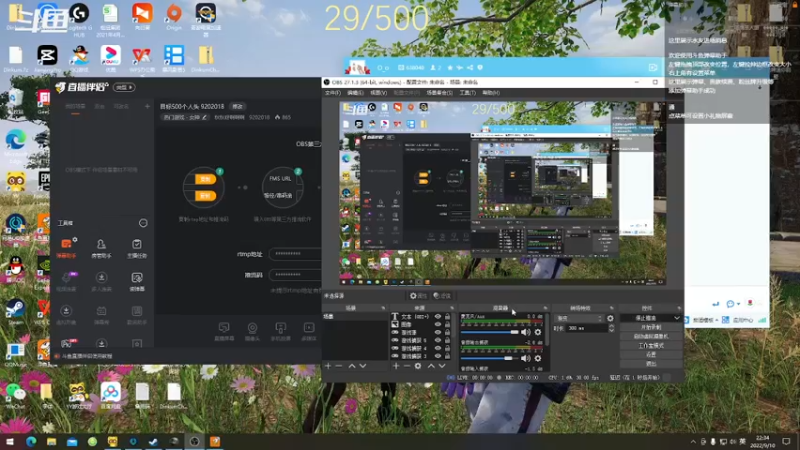Open the 编辑(E) menu in OBS

pyautogui.click(x=355, y=93)
